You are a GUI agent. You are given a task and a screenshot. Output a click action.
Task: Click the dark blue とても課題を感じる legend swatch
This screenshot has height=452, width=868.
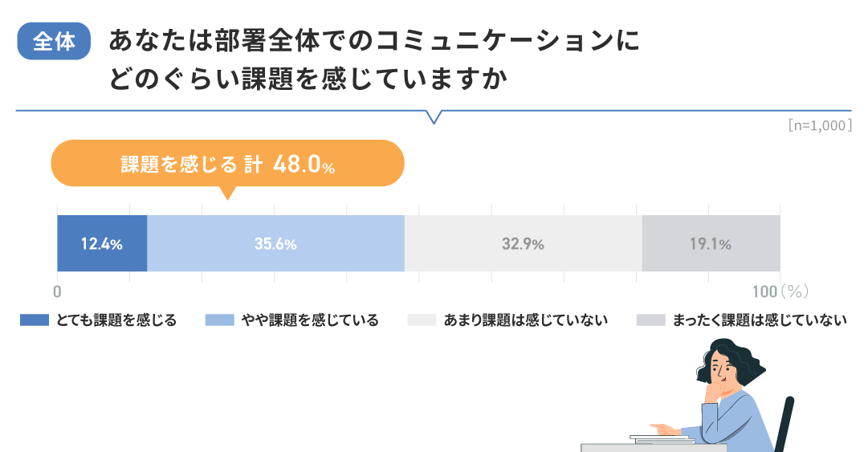(x=35, y=320)
